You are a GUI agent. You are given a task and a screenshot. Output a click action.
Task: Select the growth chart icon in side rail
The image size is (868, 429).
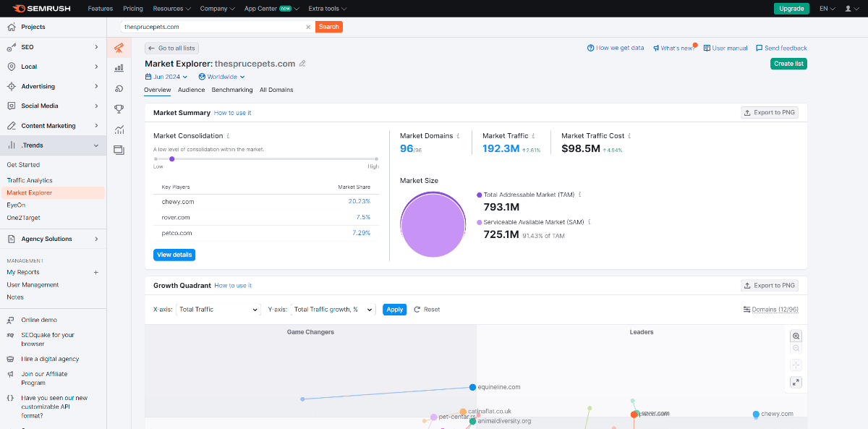pos(119,129)
